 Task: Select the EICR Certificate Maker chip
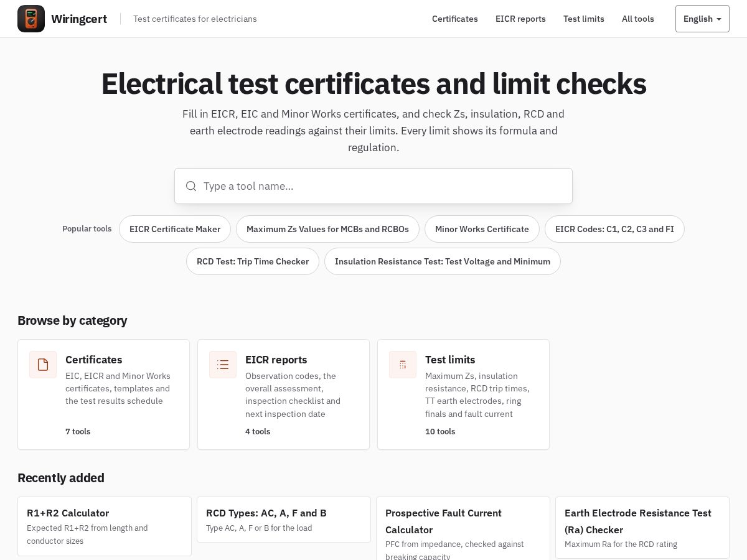point(175,229)
